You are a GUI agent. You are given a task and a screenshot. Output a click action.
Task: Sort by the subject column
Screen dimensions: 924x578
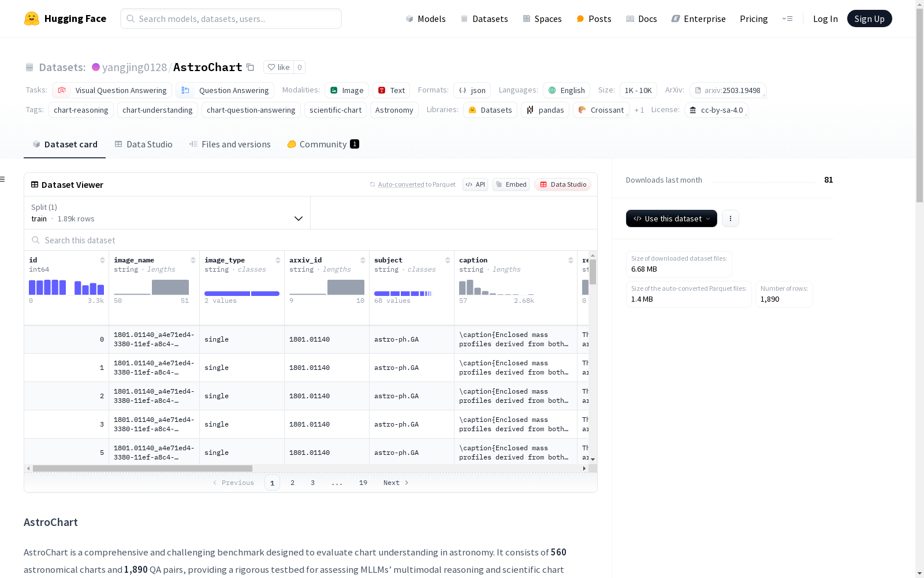pyautogui.click(x=448, y=260)
